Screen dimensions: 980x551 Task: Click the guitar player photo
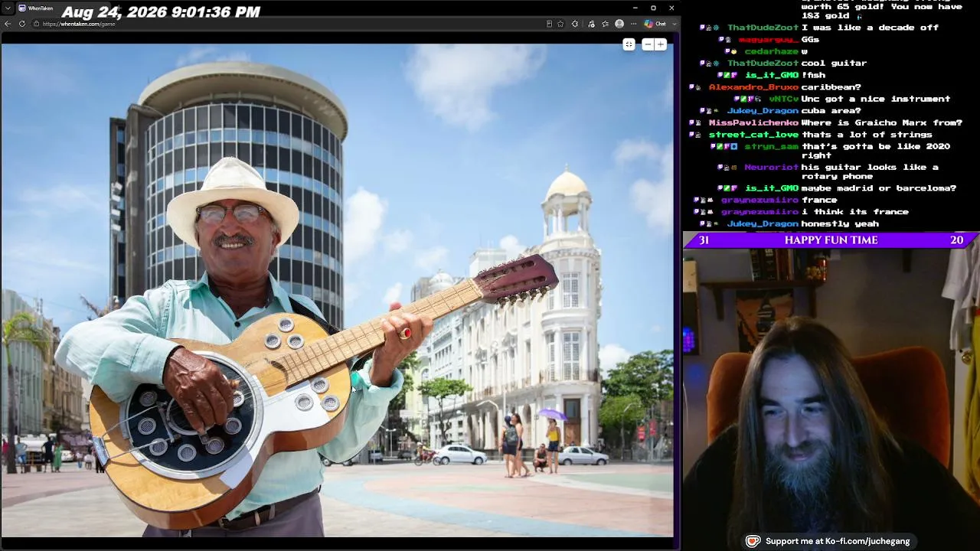point(337,290)
